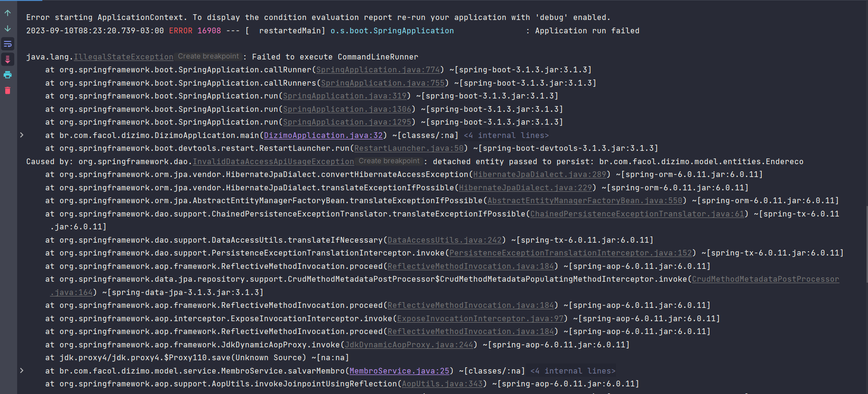Open AopUtils.java:343 link

click(442, 384)
